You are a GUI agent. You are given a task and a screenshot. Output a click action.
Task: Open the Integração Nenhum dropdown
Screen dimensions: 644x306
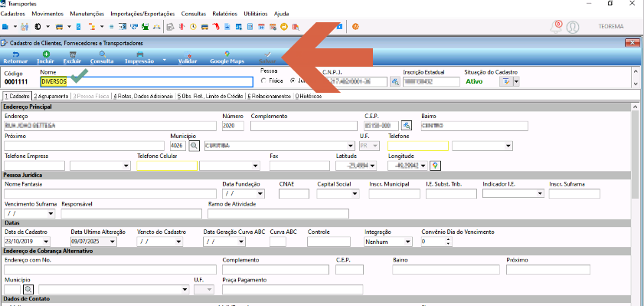tap(408, 242)
